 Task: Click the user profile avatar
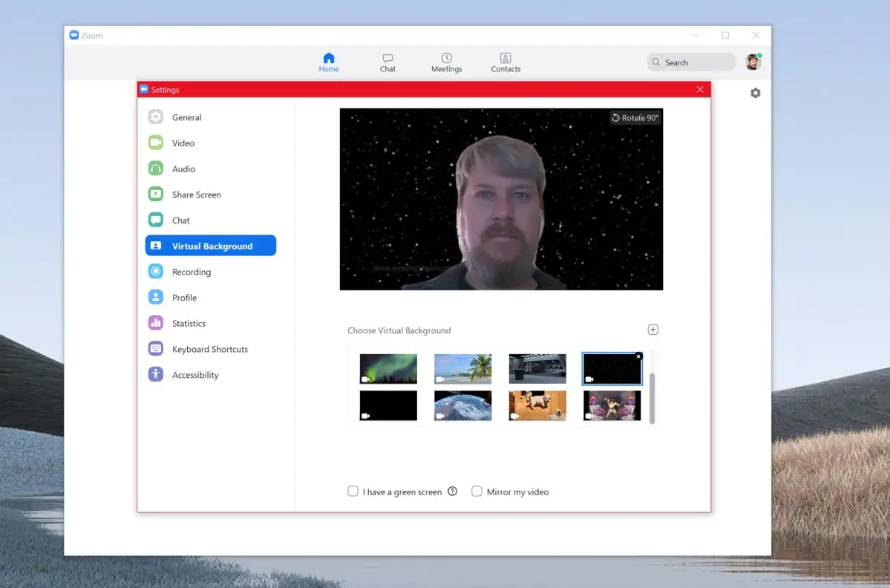click(753, 62)
